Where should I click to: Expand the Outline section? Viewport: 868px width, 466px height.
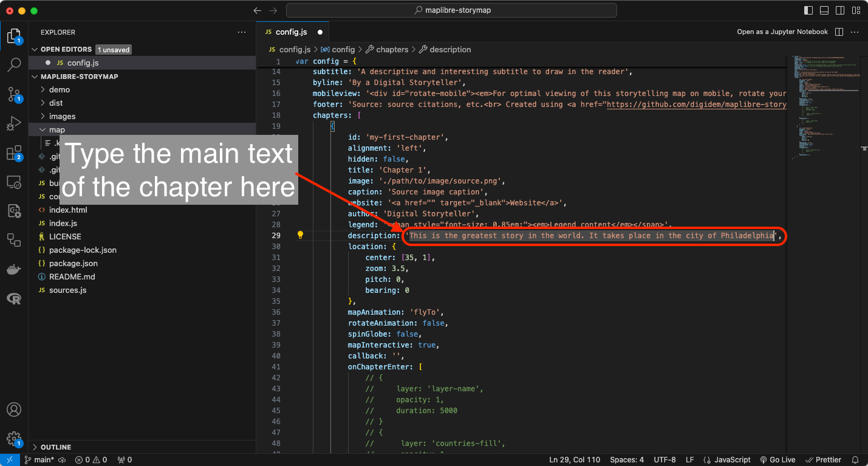(56, 447)
